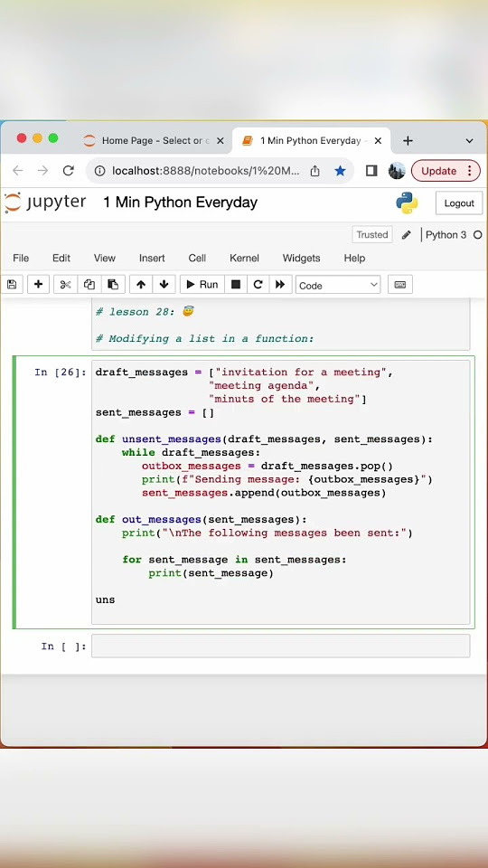This screenshot has height=868, width=488.
Task: Click the Python 3 kernel name
Action: (x=446, y=235)
